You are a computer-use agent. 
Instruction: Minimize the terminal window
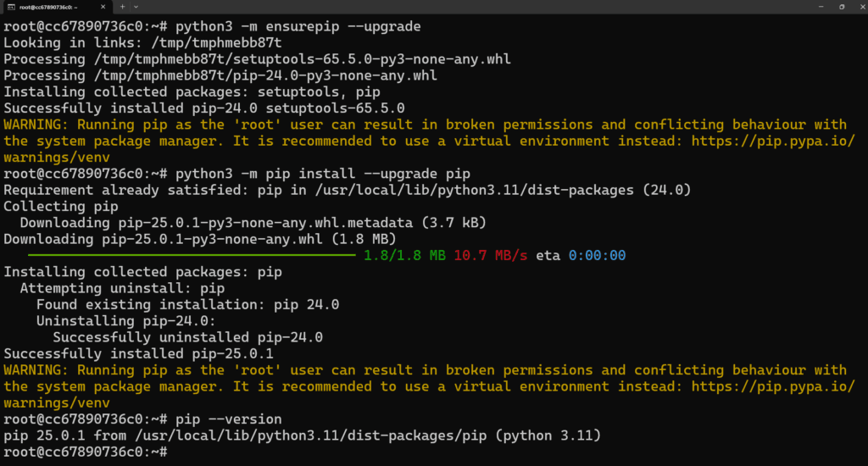click(821, 7)
